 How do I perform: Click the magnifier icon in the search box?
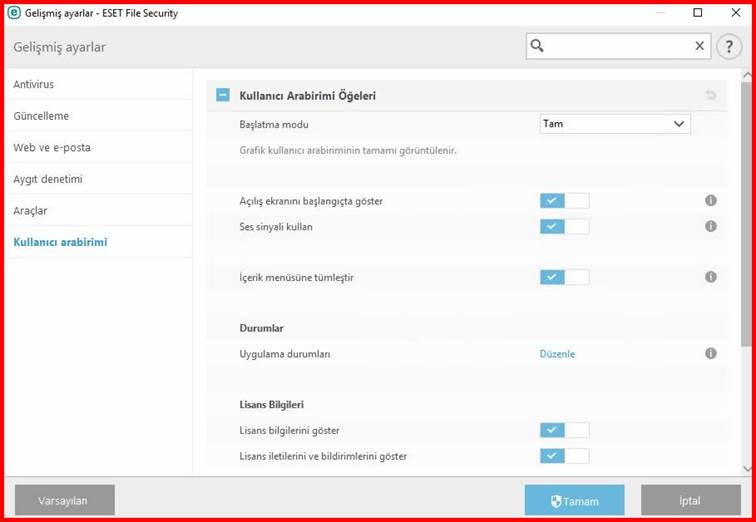pos(537,46)
